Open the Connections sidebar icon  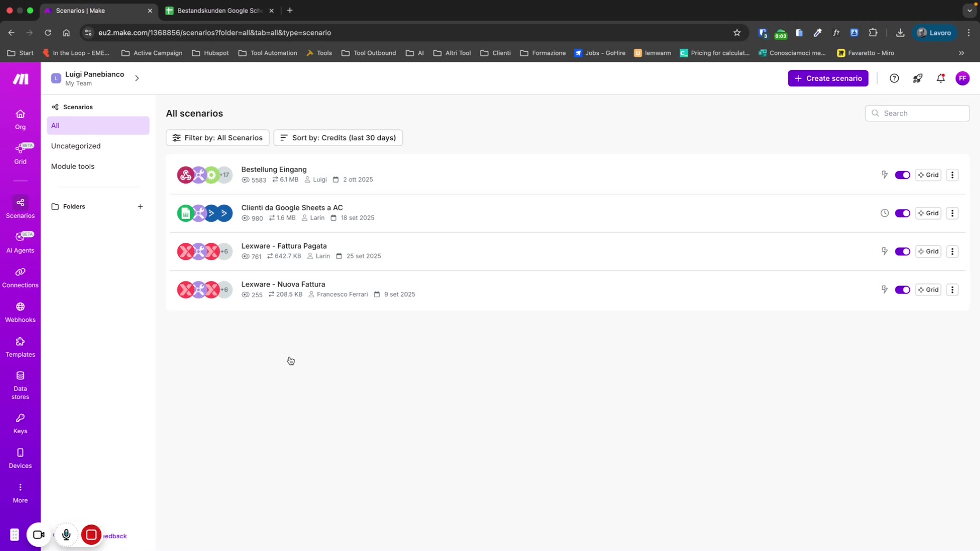tap(20, 277)
